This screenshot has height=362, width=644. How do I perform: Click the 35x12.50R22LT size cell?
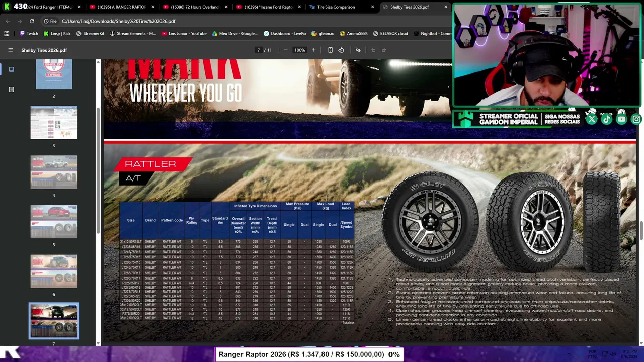pyautogui.click(x=131, y=318)
